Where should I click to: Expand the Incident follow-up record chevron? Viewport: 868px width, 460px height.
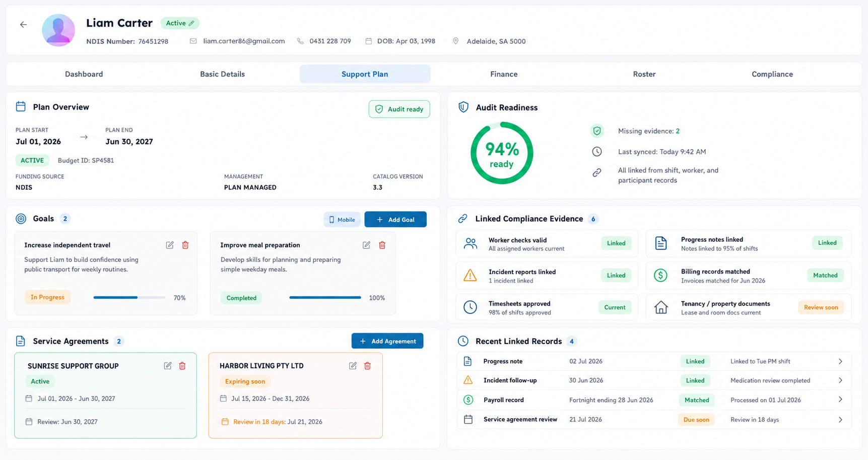pyautogui.click(x=840, y=380)
